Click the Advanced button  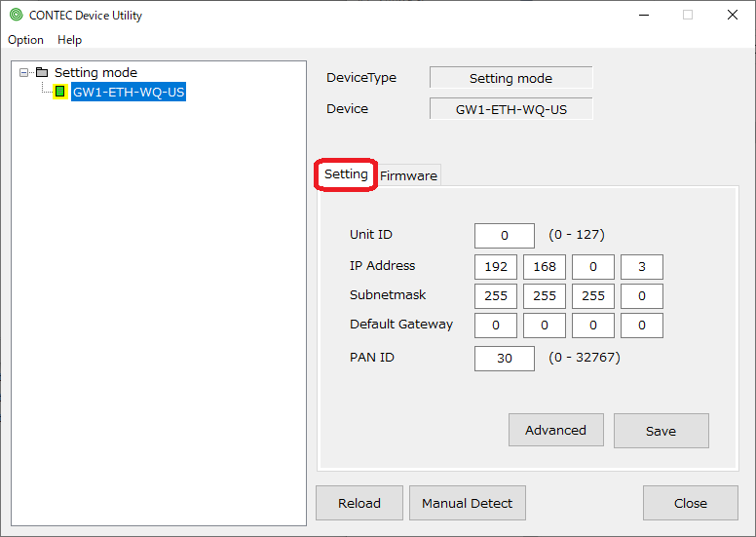click(556, 430)
